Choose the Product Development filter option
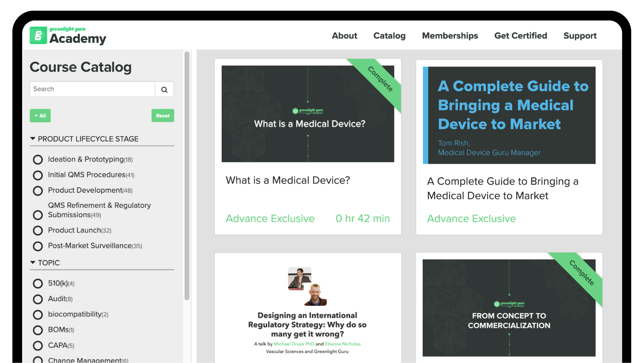 [x=38, y=191]
